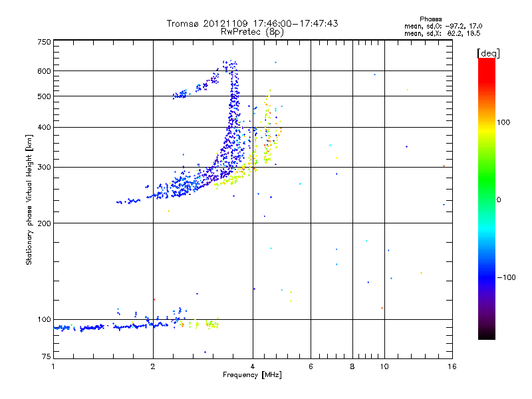Click the x-axis tick label '4'
The image size is (532, 399).
point(253,366)
